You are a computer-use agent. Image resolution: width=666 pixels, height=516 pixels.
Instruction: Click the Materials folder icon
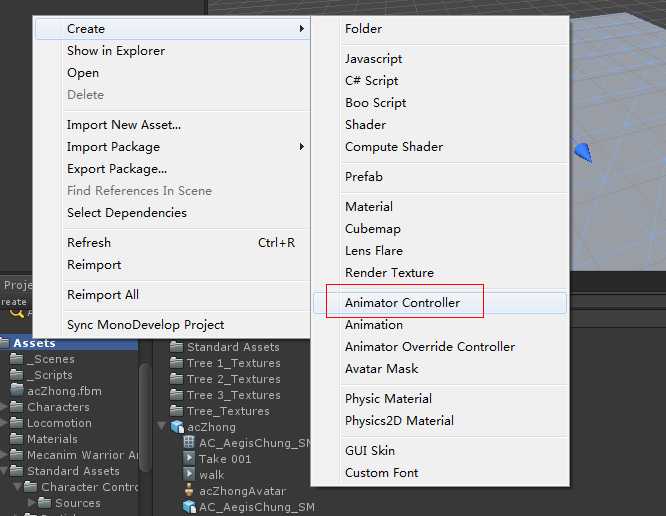(x=17, y=439)
